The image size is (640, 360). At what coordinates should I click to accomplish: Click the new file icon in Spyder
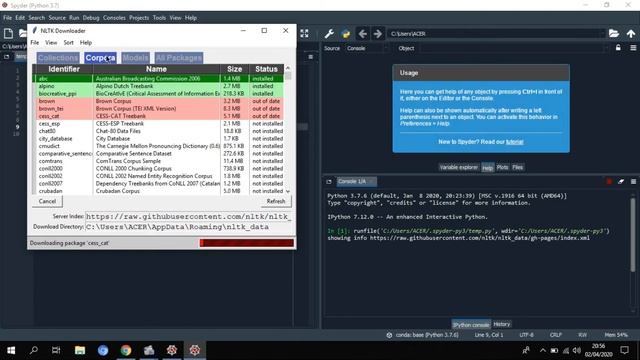click(x=8, y=33)
